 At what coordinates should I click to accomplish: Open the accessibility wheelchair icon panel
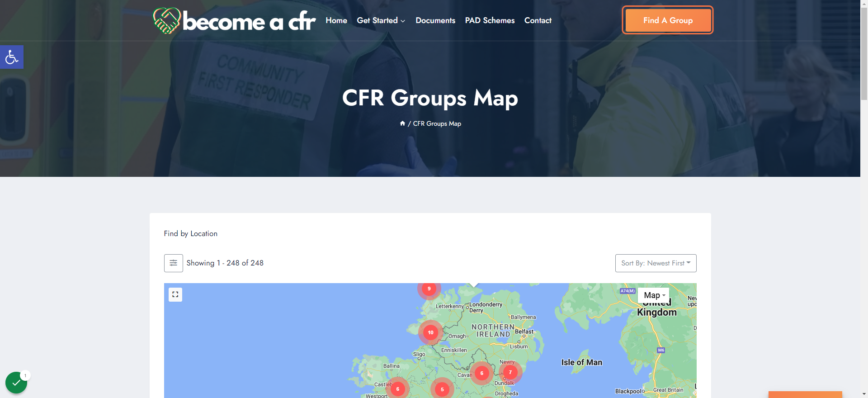pyautogui.click(x=12, y=57)
